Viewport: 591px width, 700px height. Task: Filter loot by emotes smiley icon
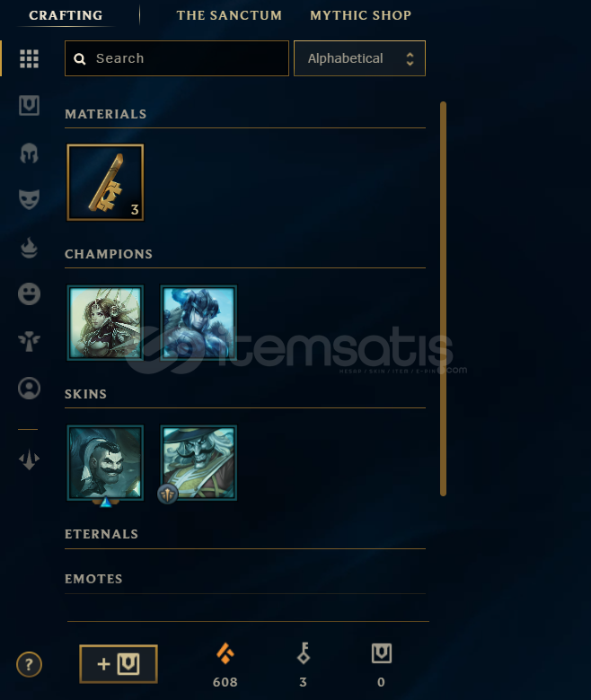click(x=29, y=293)
